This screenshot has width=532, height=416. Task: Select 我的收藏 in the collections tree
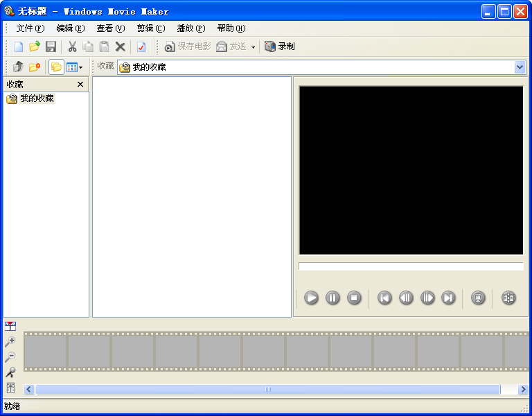pos(36,98)
